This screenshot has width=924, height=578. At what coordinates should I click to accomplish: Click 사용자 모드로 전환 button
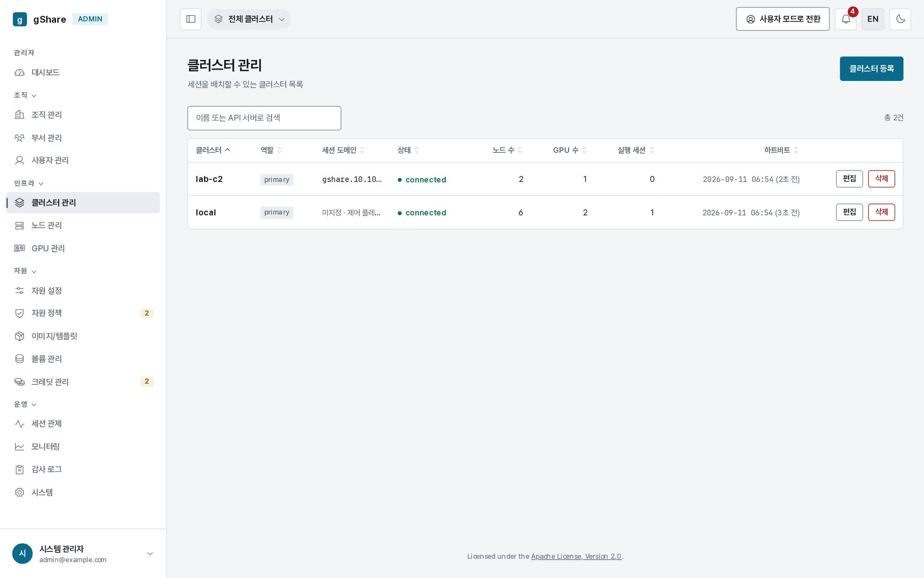(782, 19)
